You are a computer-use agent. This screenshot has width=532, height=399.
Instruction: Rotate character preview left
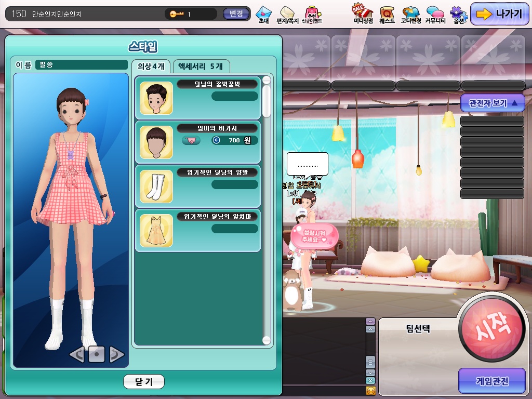point(77,355)
